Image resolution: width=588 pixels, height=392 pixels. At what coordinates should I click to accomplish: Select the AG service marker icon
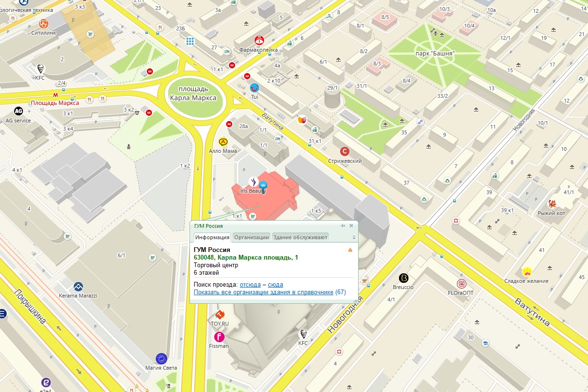click(x=19, y=111)
